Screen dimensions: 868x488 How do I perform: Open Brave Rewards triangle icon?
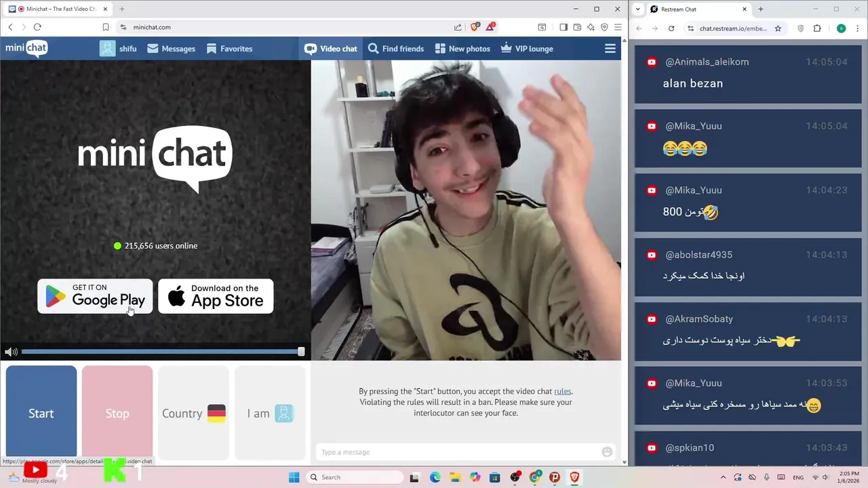(490, 27)
